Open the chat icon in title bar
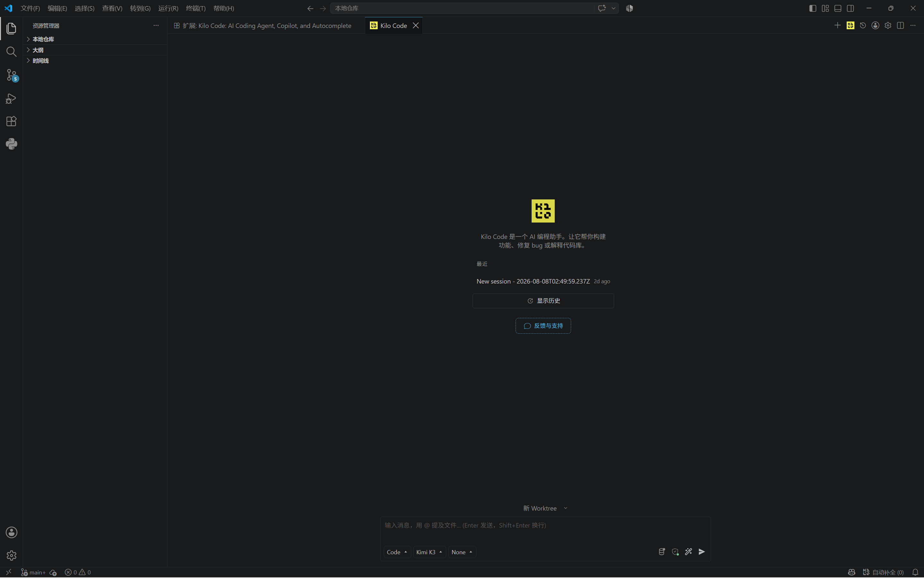Screen dimensions: 924x578 pos(602,8)
